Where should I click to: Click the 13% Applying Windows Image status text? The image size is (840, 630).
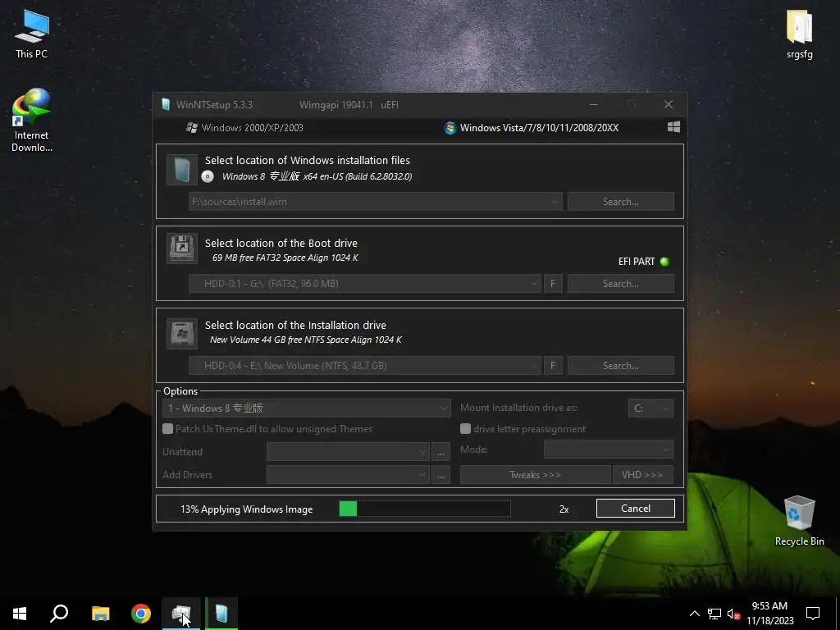click(x=246, y=509)
